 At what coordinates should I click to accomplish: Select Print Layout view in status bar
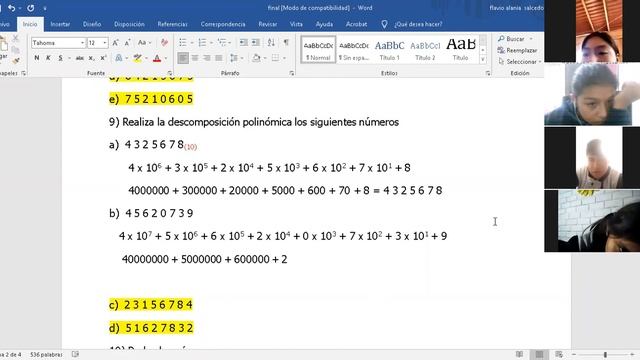[x=539, y=354]
